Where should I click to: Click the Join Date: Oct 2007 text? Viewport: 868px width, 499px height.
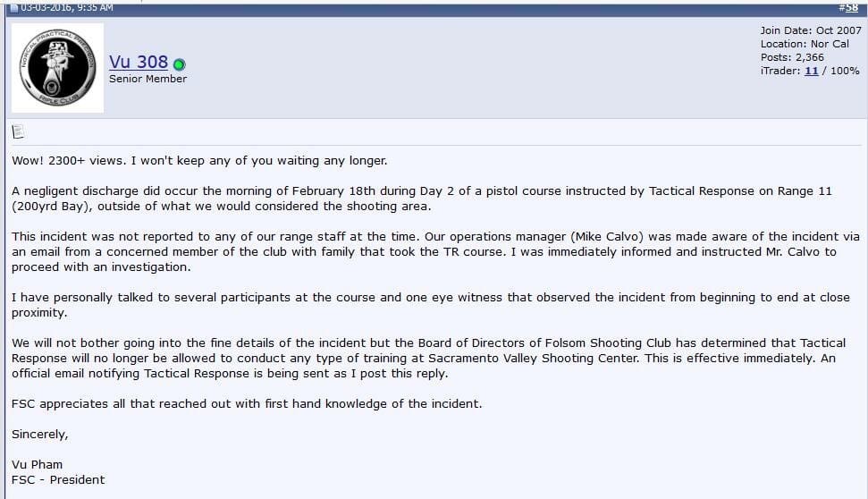[811, 30]
